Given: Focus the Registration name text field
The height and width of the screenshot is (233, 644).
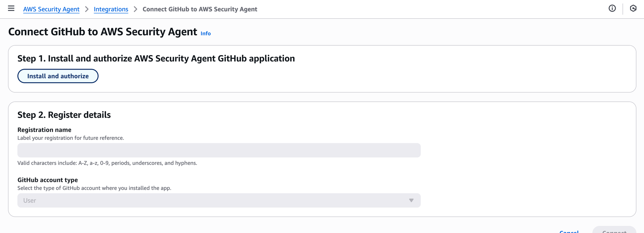Looking at the screenshot, I should pos(219,150).
